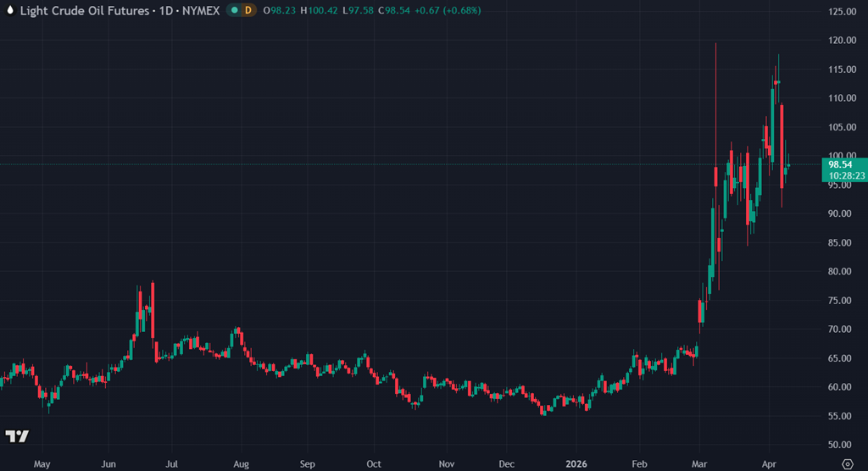Viewport: 868px width, 471px height.
Task: Click the orange D delayed-data badge
Action: coord(248,10)
